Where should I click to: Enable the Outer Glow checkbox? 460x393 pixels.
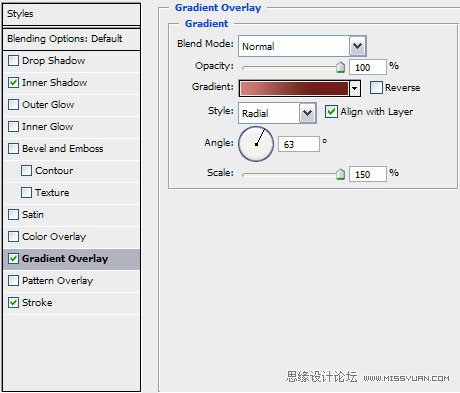point(13,105)
